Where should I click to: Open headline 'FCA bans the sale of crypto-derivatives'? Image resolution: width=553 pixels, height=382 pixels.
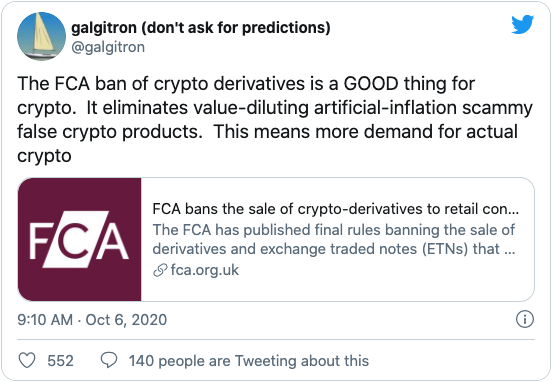(x=335, y=209)
